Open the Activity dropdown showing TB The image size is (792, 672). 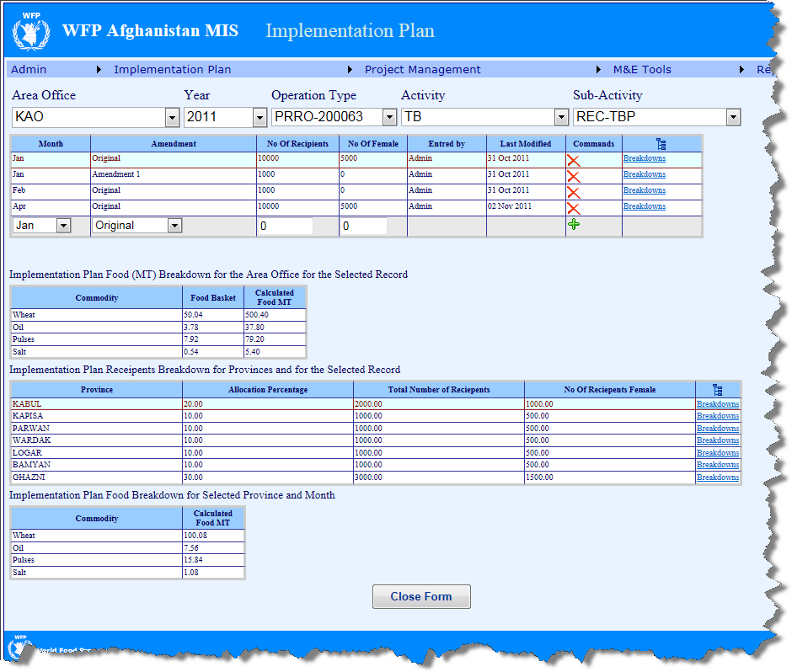(559, 117)
